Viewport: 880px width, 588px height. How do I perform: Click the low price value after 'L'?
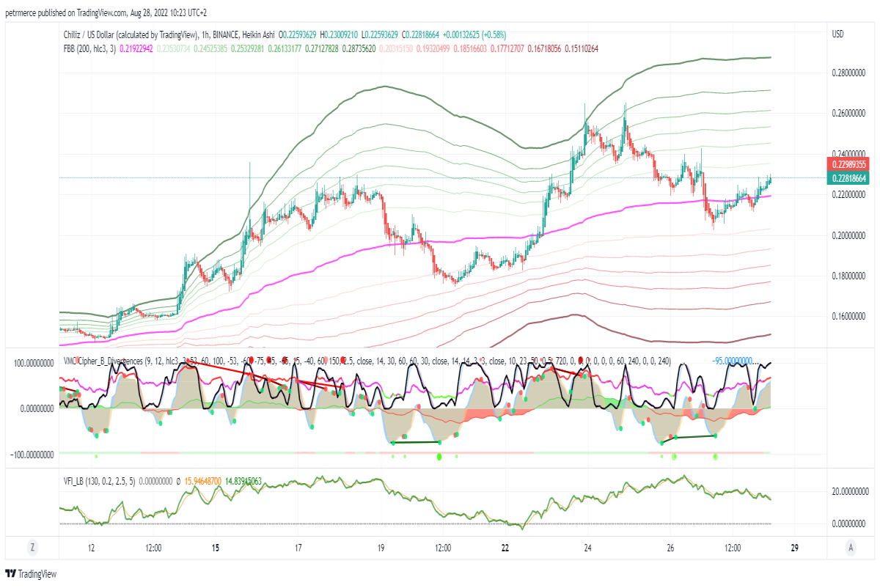click(382, 34)
